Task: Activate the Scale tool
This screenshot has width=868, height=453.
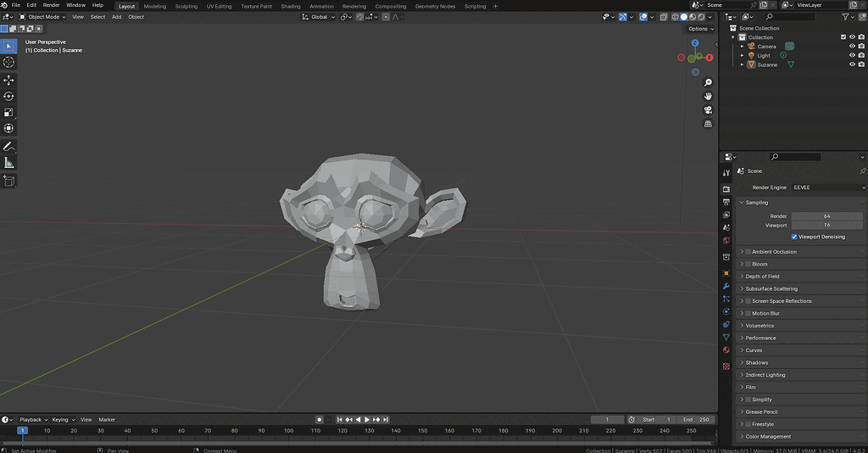Action: 8,113
